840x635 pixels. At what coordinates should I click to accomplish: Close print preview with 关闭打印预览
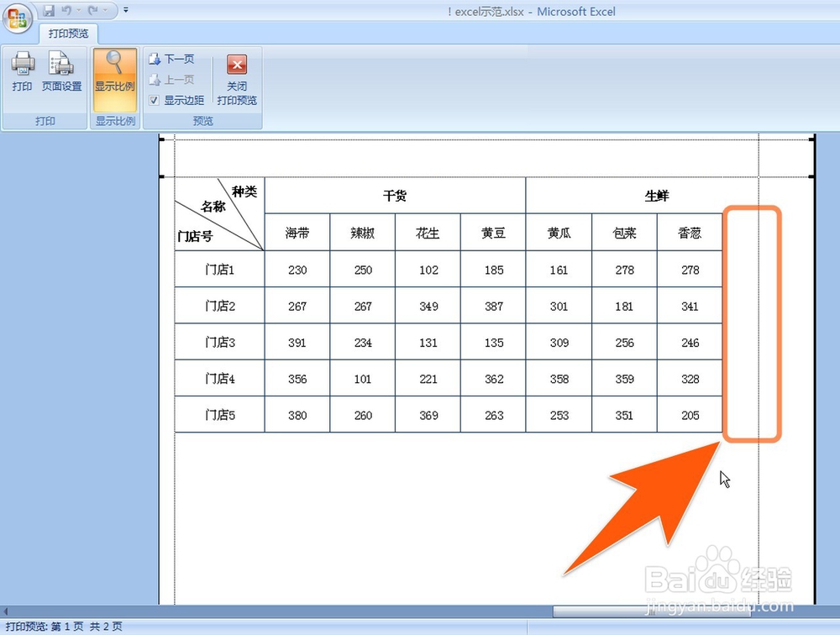click(237, 79)
